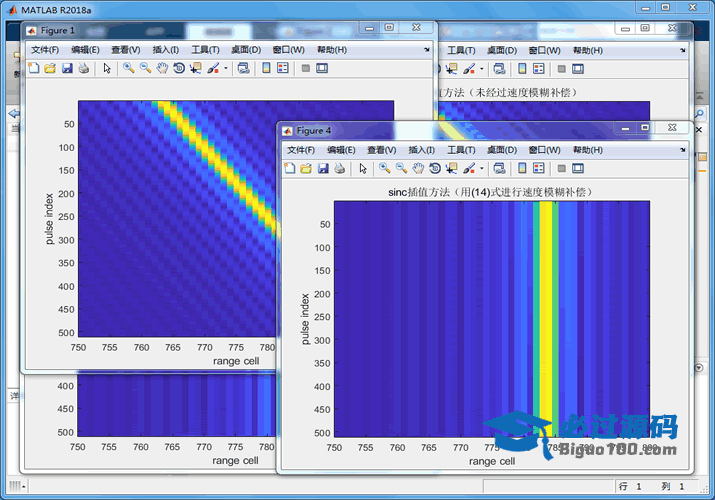This screenshot has height=500, width=715.
Task: Click Hide Plot Tools button in Figure 1
Action: click(x=306, y=68)
